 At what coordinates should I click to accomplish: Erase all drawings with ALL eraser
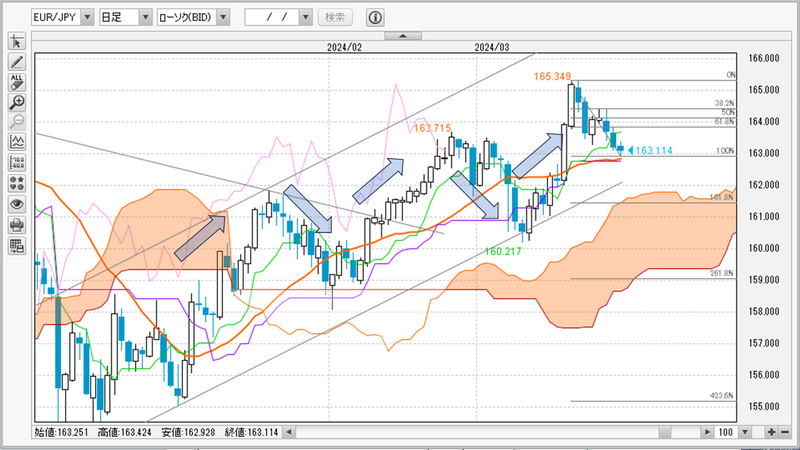tap(17, 82)
